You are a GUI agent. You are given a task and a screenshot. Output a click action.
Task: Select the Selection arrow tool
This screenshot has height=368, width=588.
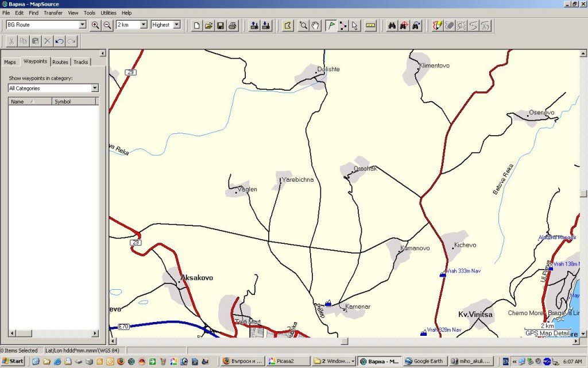point(355,25)
